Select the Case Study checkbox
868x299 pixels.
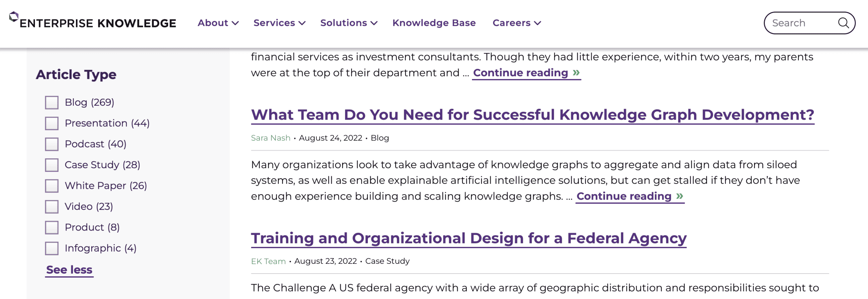tap(52, 165)
